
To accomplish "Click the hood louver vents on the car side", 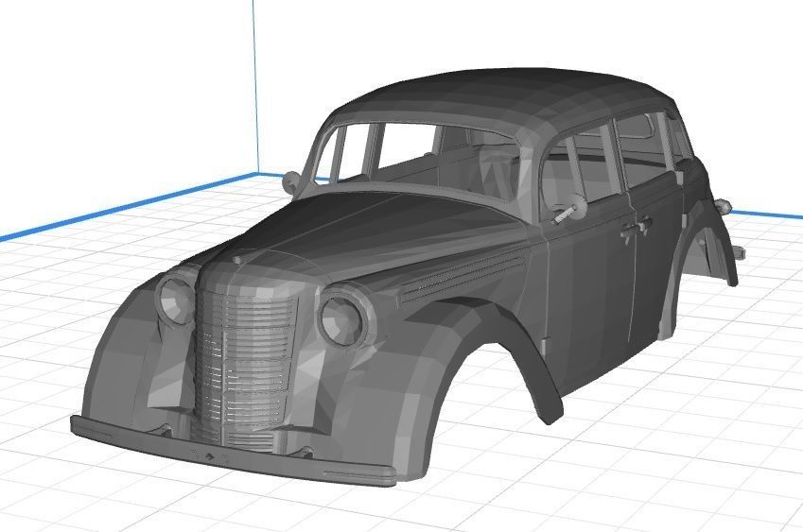I will click(463, 274).
